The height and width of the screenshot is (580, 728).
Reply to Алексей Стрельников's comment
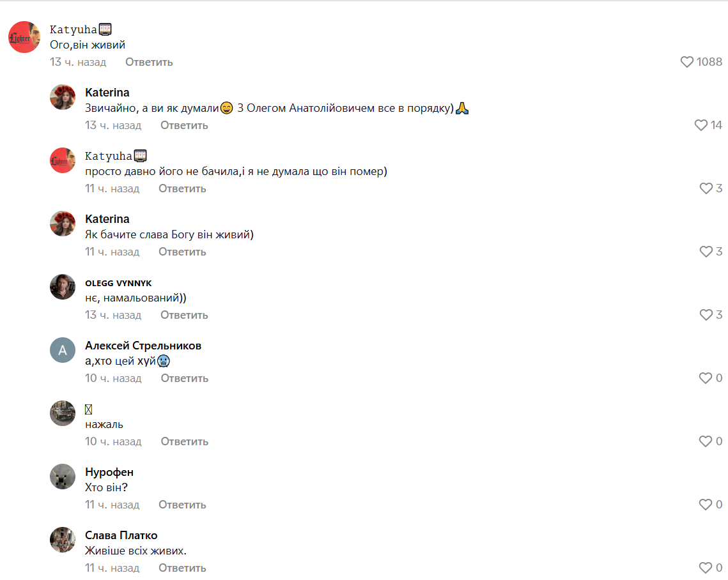184,378
